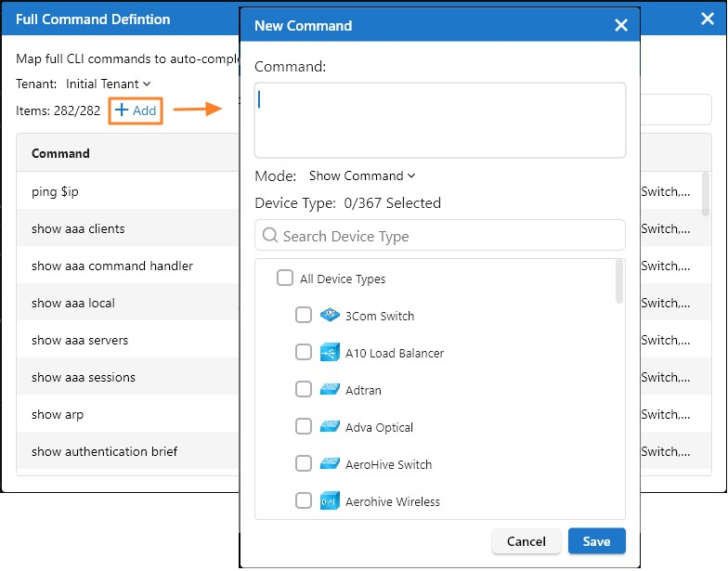Click the search magnifier icon
The image size is (728, 571).
point(270,236)
